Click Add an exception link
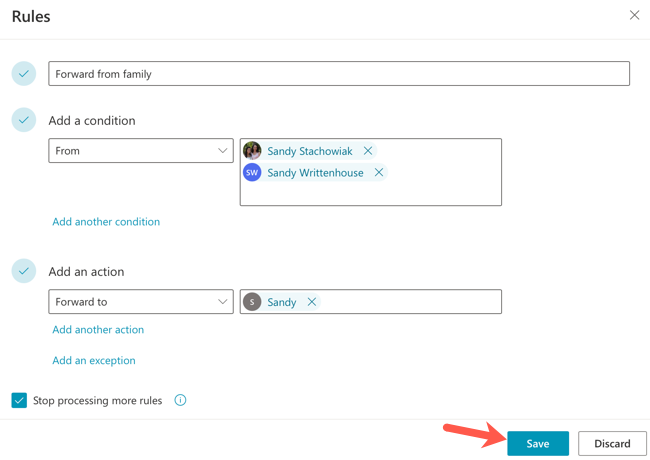This screenshot has width=650, height=460. point(94,361)
